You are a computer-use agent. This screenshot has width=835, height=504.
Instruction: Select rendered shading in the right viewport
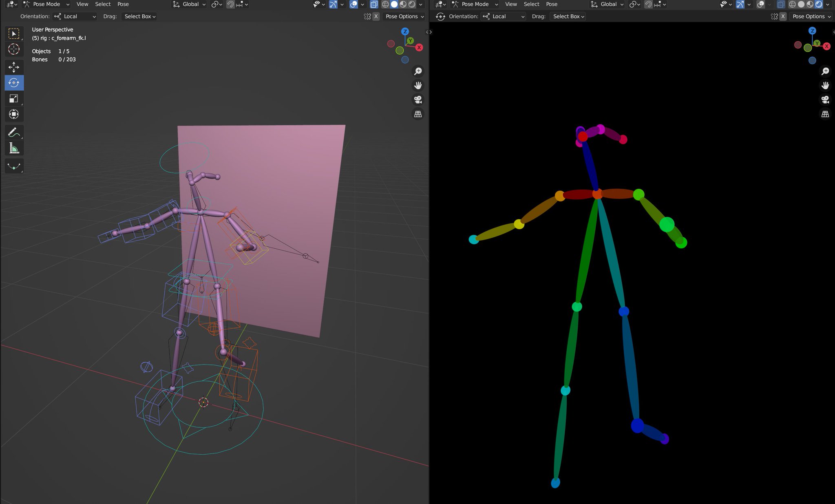[820, 4]
